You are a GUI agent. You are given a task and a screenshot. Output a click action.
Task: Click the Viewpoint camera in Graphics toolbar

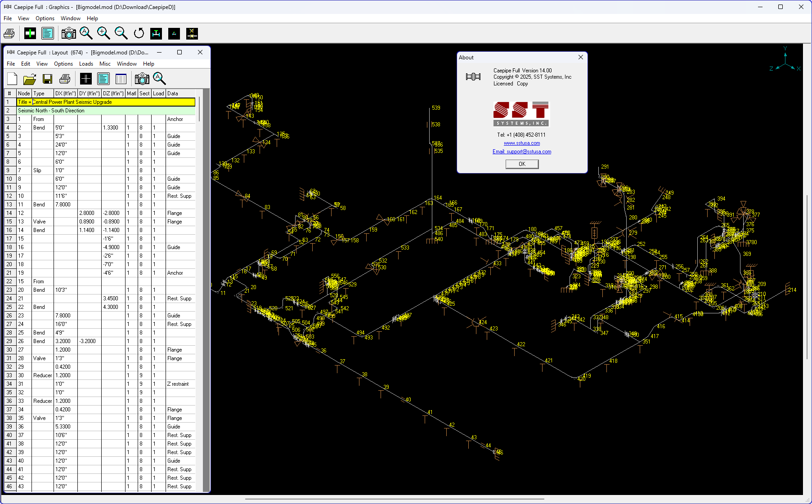(68, 34)
